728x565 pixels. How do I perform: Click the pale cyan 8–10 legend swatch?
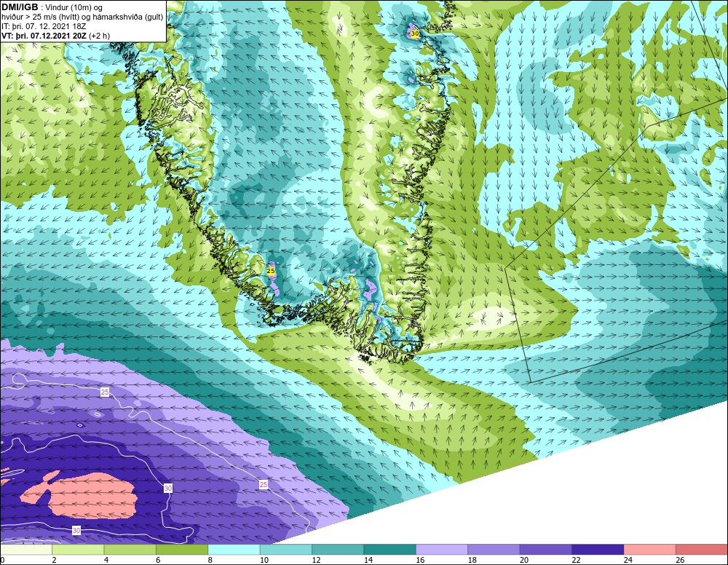(234, 550)
